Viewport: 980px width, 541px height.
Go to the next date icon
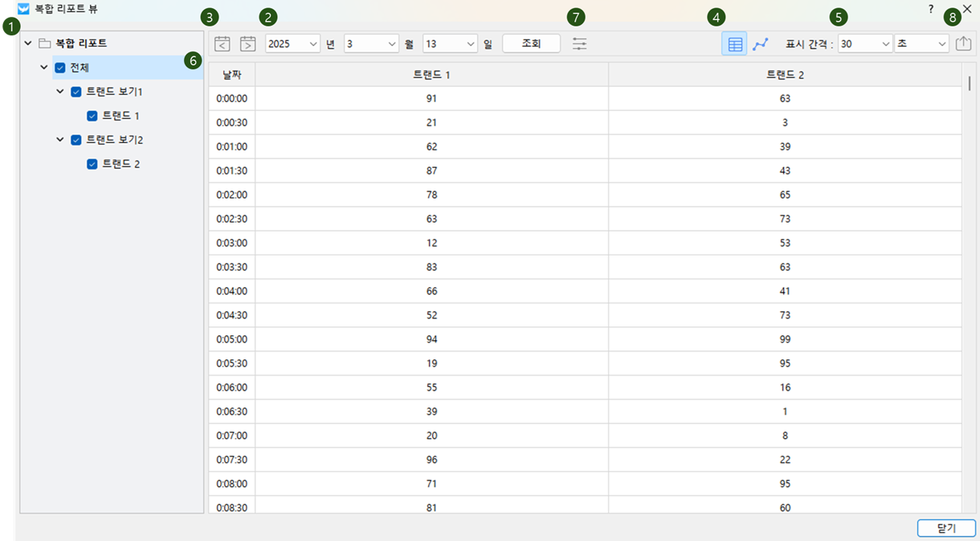click(248, 44)
